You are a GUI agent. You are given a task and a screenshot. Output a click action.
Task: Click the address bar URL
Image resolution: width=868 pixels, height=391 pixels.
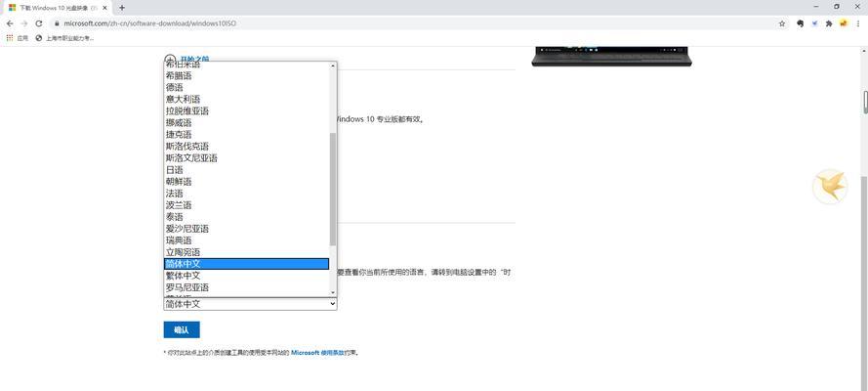(149, 23)
